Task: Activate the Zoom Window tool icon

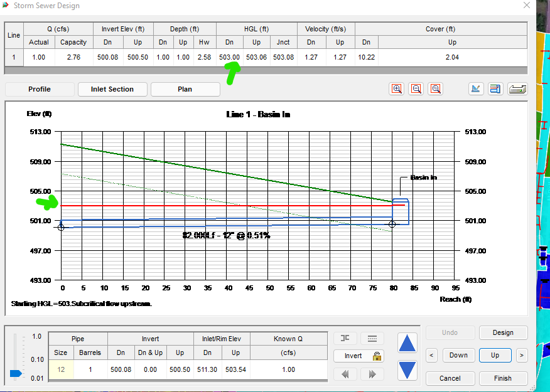Action: (435, 88)
